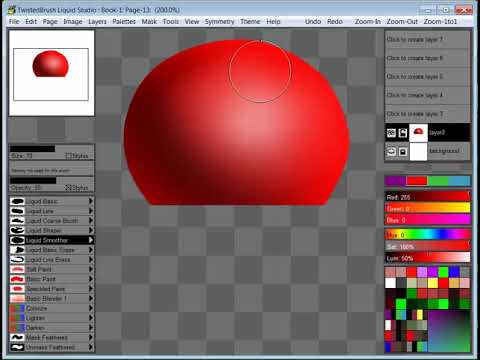
Task: Select the Liquid Line brush icon
Action: coord(17,211)
